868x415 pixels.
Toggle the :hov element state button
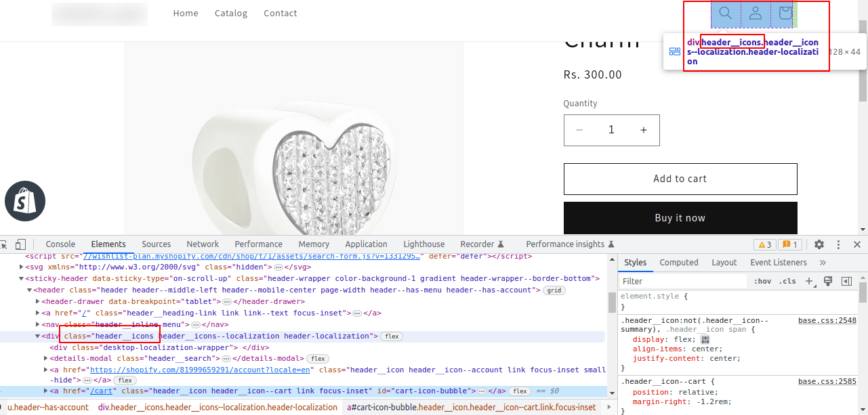(762, 281)
